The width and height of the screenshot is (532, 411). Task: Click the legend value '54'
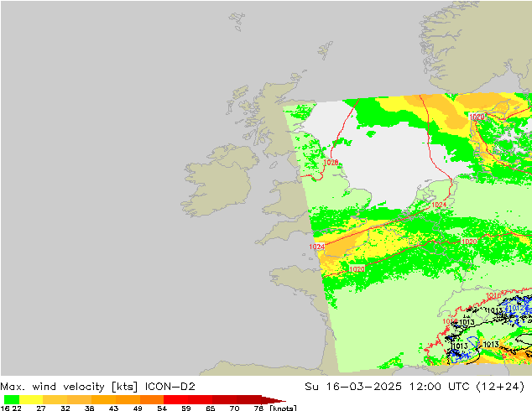click(162, 408)
